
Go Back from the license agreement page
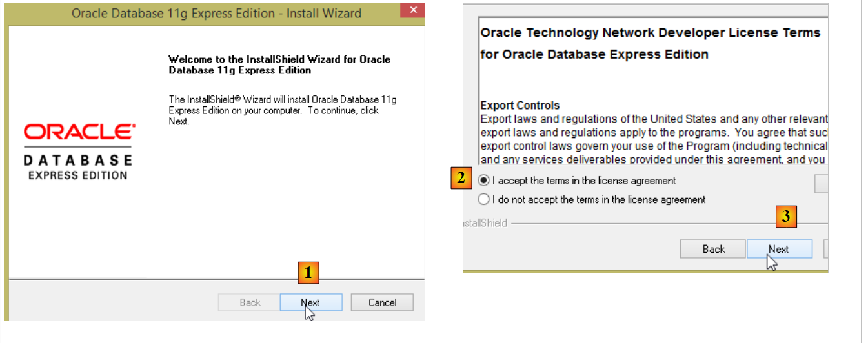(713, 249)
